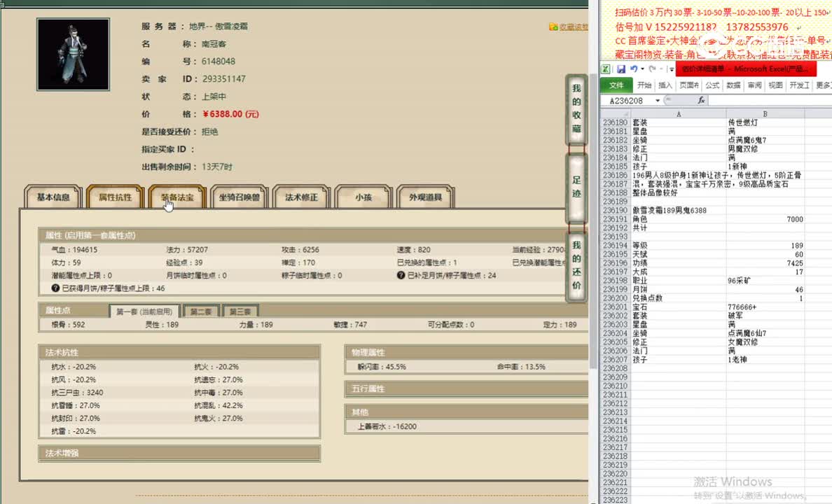Open 我的还价 side button

click(x=576, y=265)
